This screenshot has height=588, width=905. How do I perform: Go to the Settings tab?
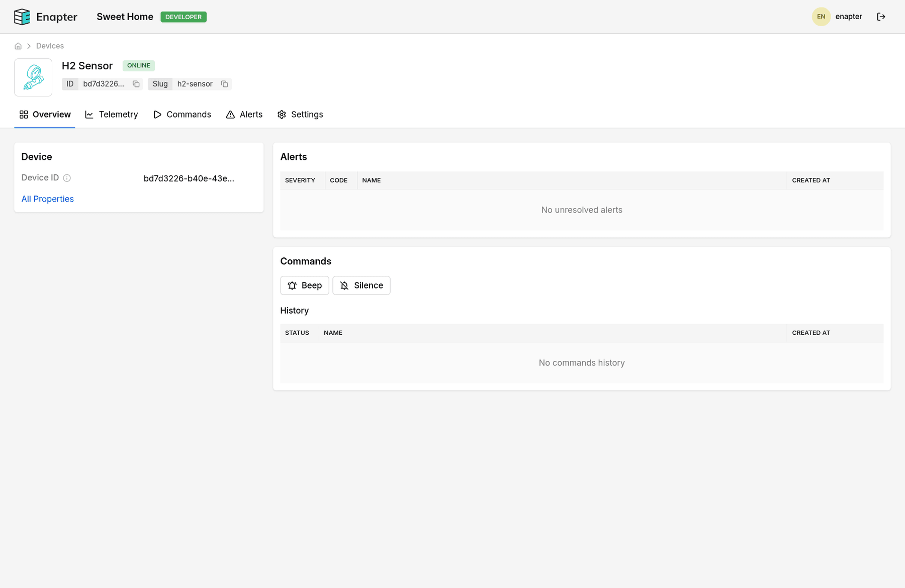[x=300, y=115]
